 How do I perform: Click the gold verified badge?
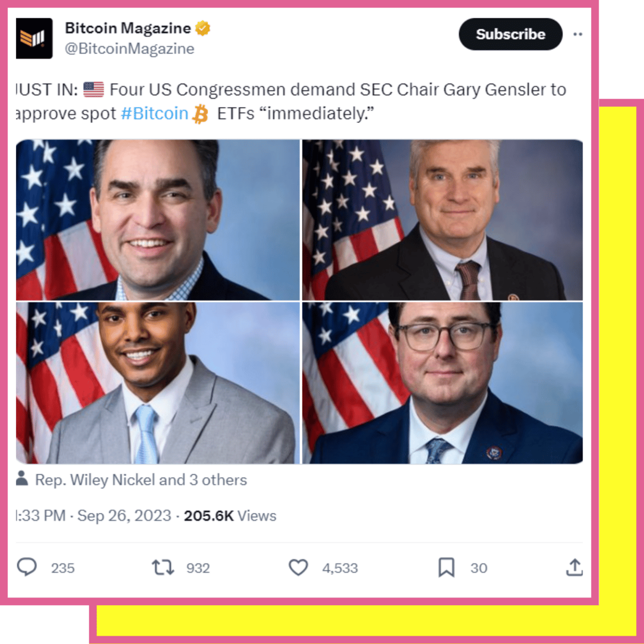(203, 28)
